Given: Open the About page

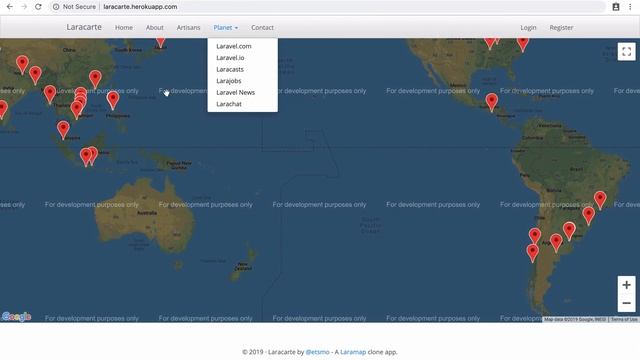Looking at the screenshot, I should point(155,27).
